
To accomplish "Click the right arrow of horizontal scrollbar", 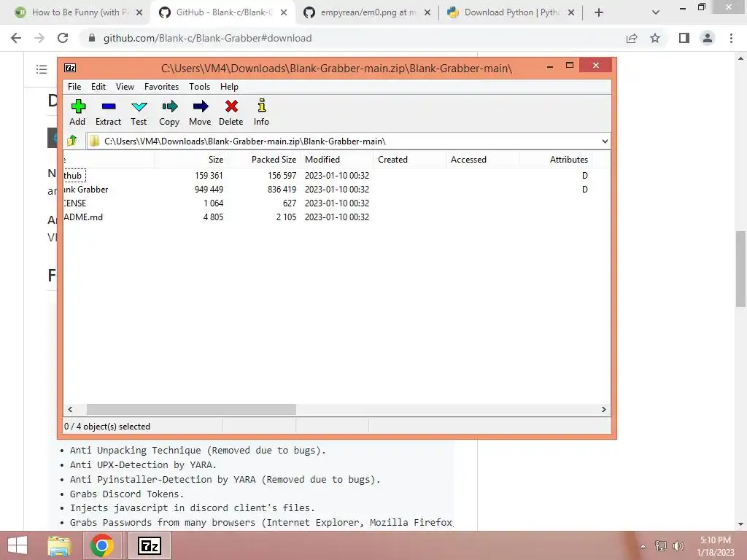I will click(x=603, y=410).
